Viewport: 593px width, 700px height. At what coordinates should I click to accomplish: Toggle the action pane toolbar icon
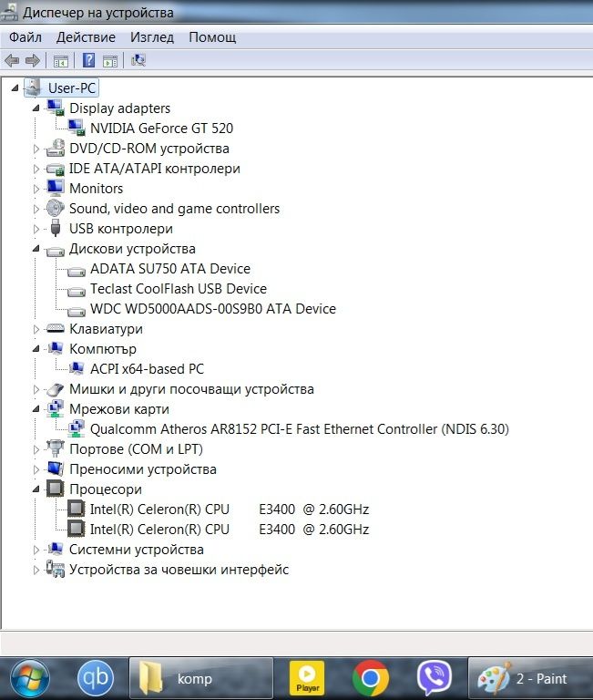[110, 60]
